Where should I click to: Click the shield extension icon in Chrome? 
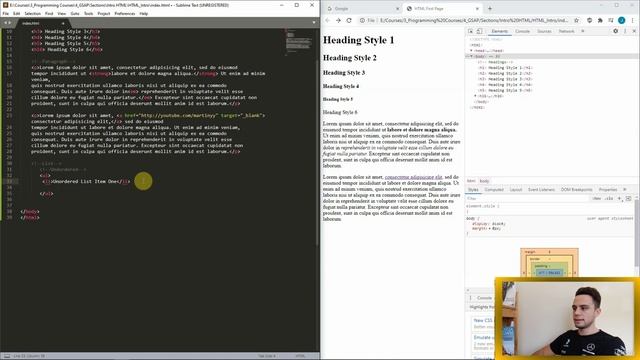coord(589,20)
